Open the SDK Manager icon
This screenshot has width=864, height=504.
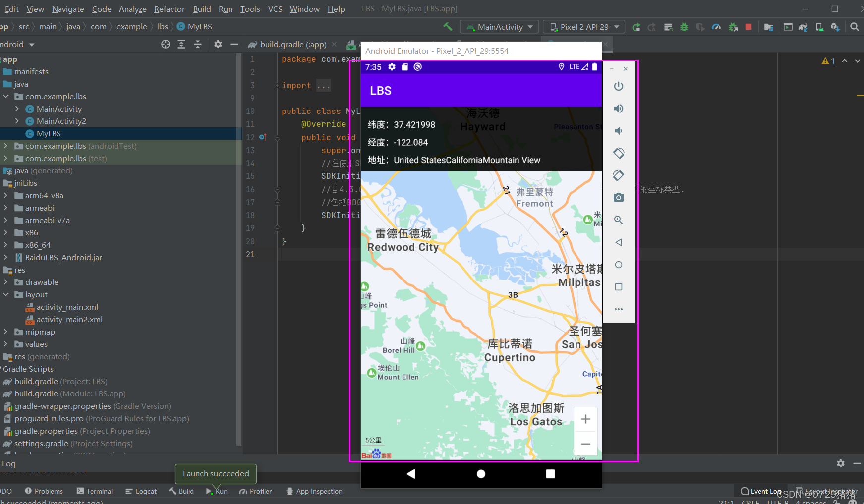[x=835, y=27]
